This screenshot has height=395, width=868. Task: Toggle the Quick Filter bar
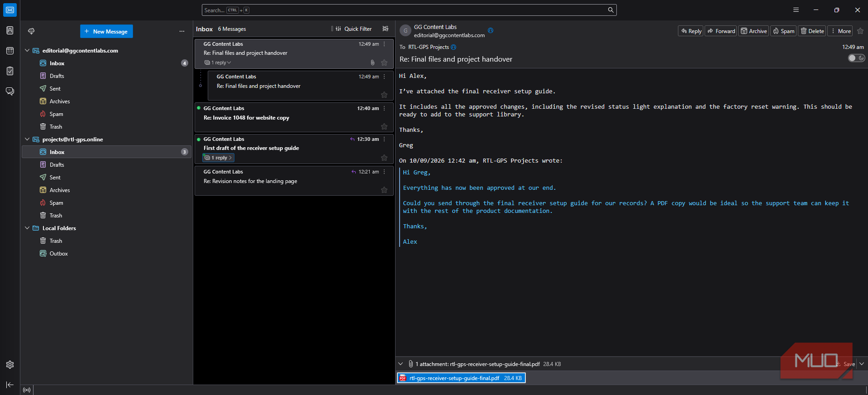pos(353,29)
